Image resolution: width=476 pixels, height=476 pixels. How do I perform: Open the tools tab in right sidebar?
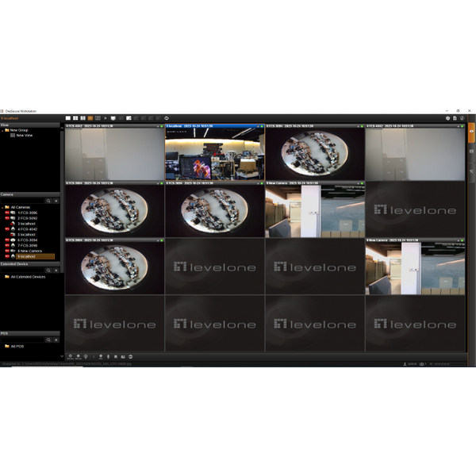(471, 171)
